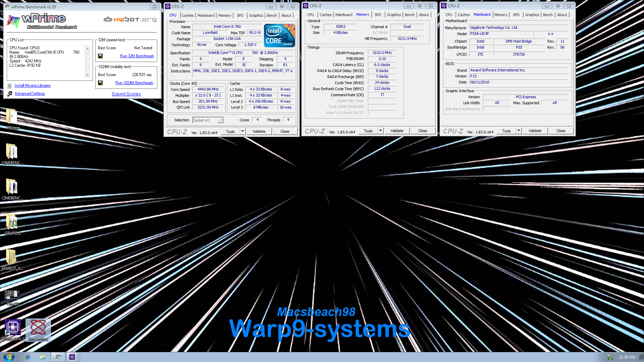Click the Core Speed value 4443.86 MHz
Viewport: 644px width, 362px height.
tap(208, 89)
